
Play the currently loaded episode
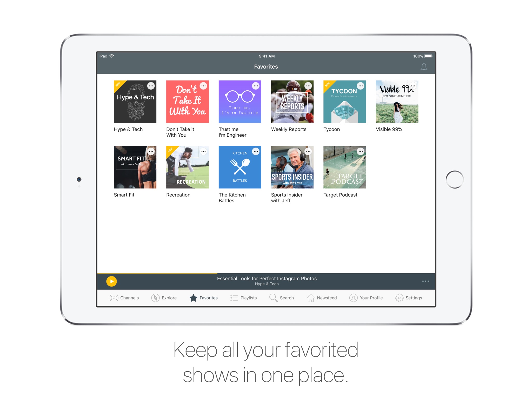[x=112, y=281]
